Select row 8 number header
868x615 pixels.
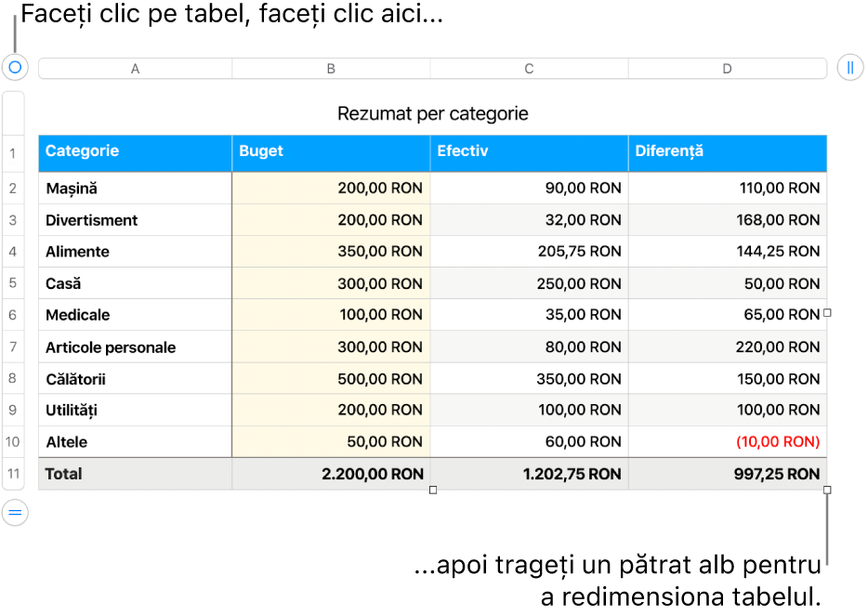click(x=13, y=379)
